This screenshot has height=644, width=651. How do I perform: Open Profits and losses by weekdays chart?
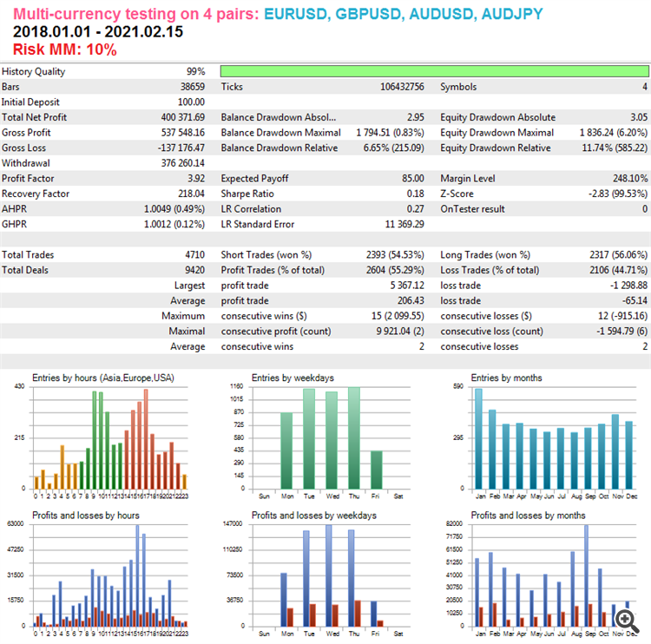click(318, 575)
